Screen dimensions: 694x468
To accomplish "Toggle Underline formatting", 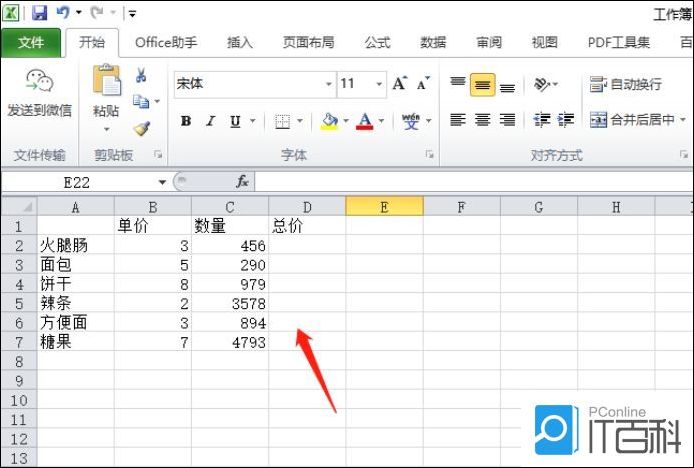I will pyautogui.click(x=235, y=121).
